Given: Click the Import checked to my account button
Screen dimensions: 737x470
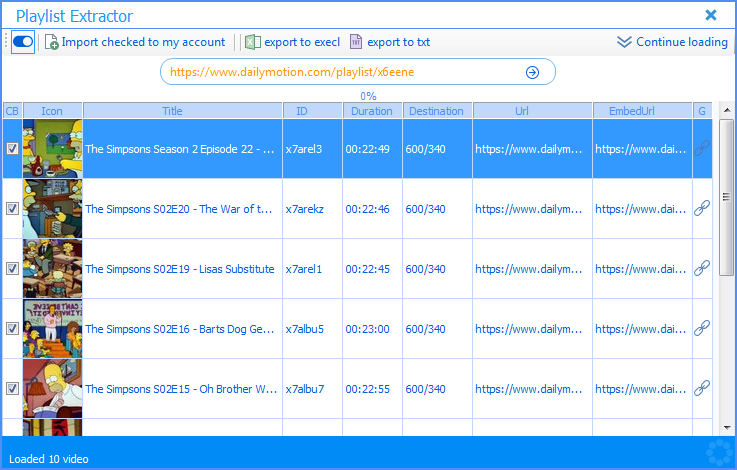Looking at the screenshot, I should (x=135, y=42).
